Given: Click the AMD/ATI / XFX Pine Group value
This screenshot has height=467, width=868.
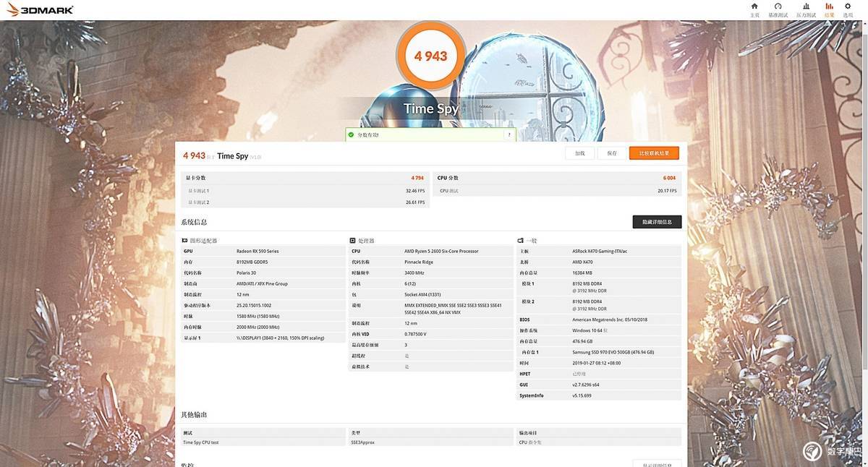Looking at the screenshot, I should pos(262,283).
